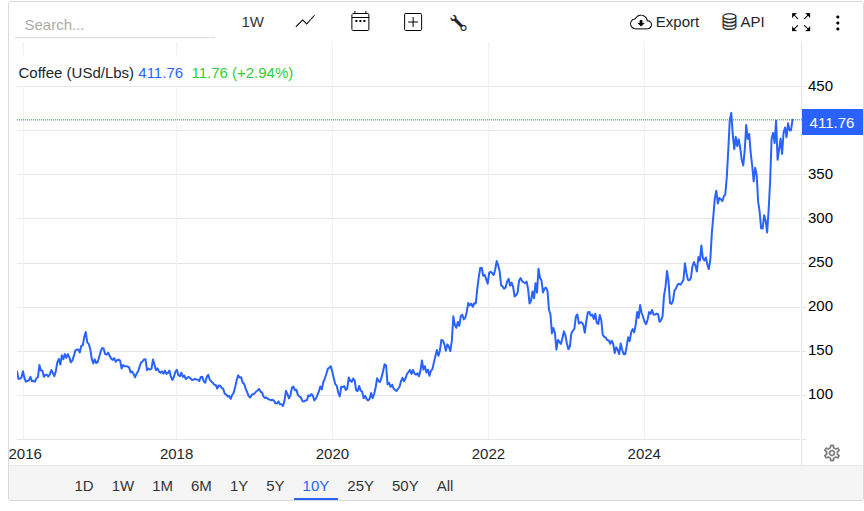Select the 25Y time range
Viewport: 864px width, 511px height.
pos(360,486)
